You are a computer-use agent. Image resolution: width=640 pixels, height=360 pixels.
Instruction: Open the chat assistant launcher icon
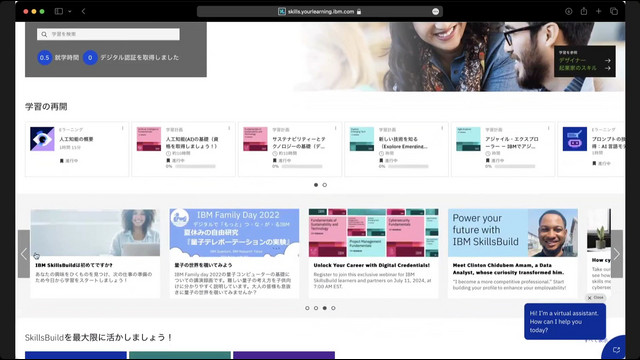(616, 349)
